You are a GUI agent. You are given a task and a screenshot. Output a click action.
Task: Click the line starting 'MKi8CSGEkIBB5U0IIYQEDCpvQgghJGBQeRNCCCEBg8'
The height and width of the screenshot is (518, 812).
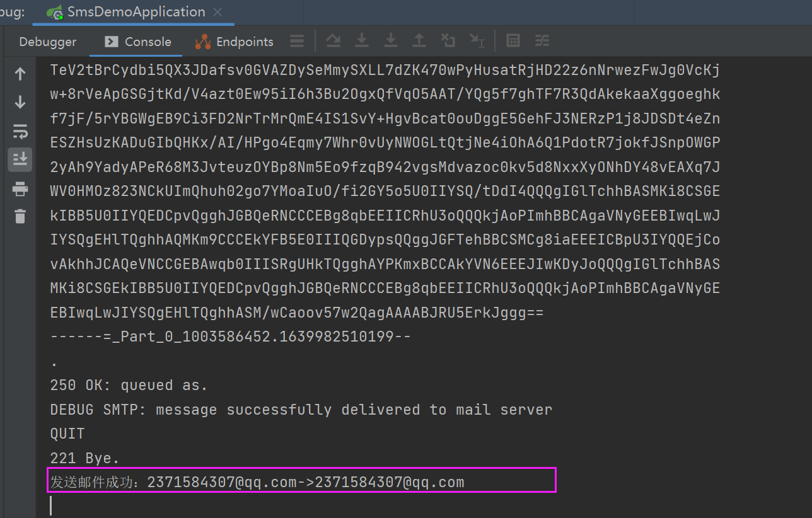coord(385,289)
